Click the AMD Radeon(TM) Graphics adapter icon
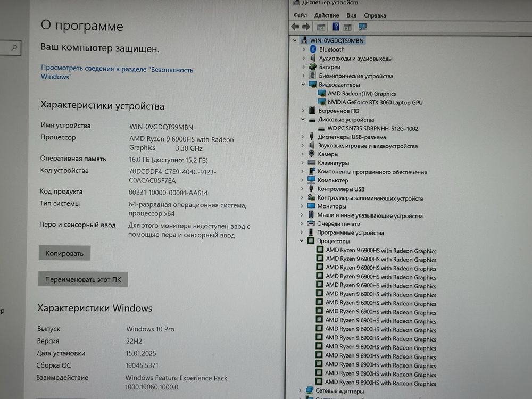 [x=321, y=93]
